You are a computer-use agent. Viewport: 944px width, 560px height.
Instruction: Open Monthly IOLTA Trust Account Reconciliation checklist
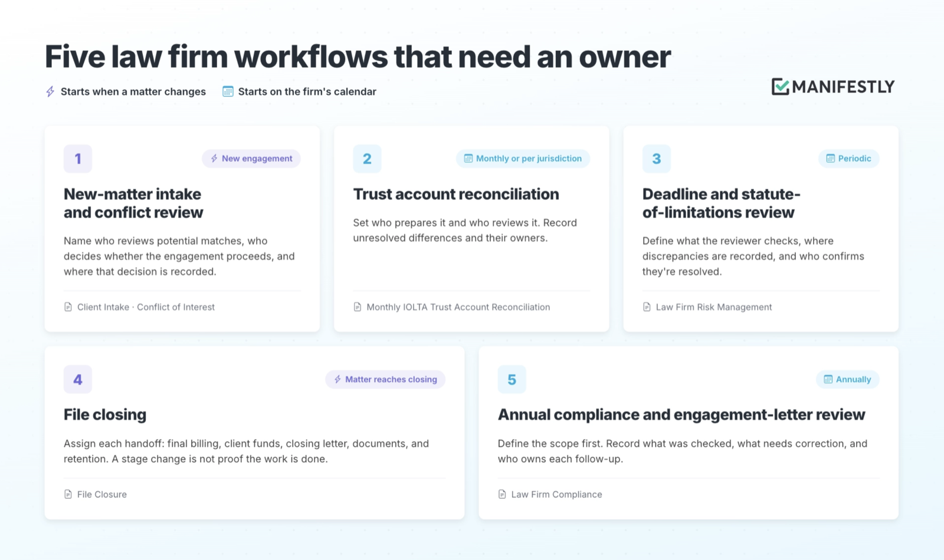click(x=458, y=307)
